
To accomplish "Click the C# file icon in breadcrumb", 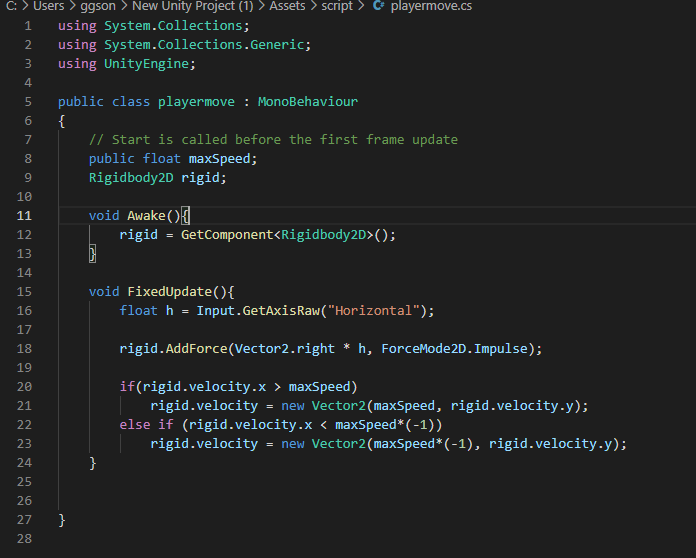I will pyautogui.click(x=378, y=7).
